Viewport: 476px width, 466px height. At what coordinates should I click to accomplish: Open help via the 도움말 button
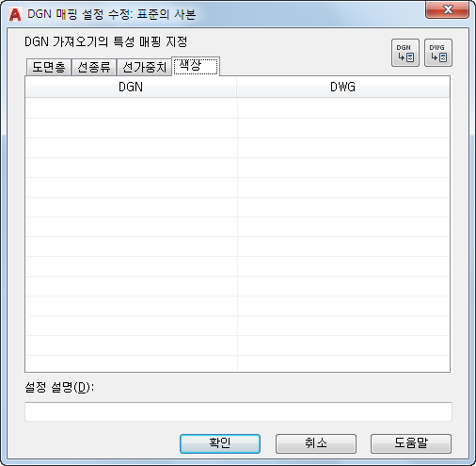411,443
